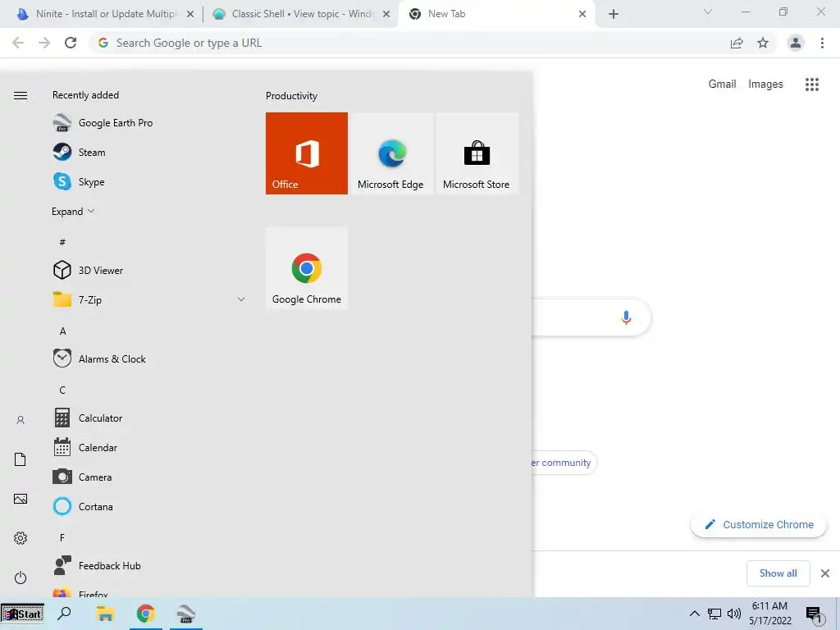Open the Chrome profile avatar

coord(796,43)
